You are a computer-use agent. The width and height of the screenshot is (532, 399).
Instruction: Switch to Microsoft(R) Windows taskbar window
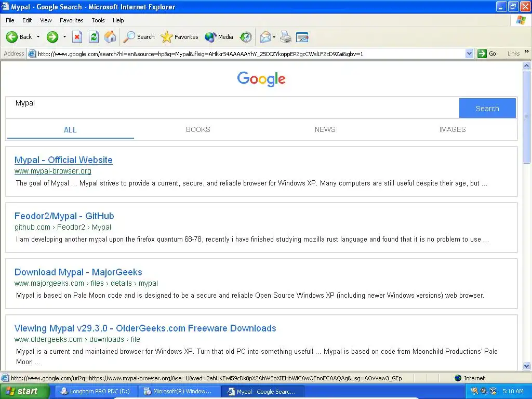[x=179, y=391]
